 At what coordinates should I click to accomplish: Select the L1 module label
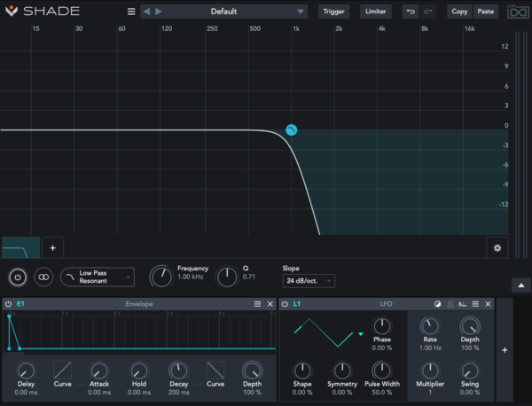click(297, 304)
